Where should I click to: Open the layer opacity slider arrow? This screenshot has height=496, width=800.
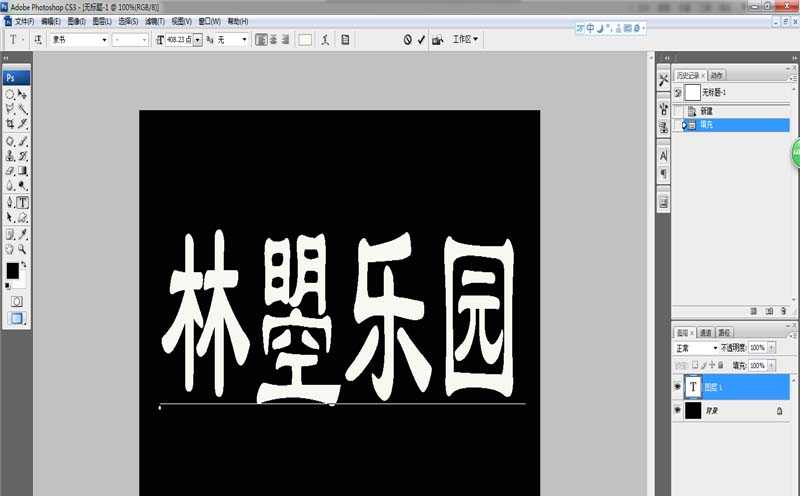click(x=771, y=348)
